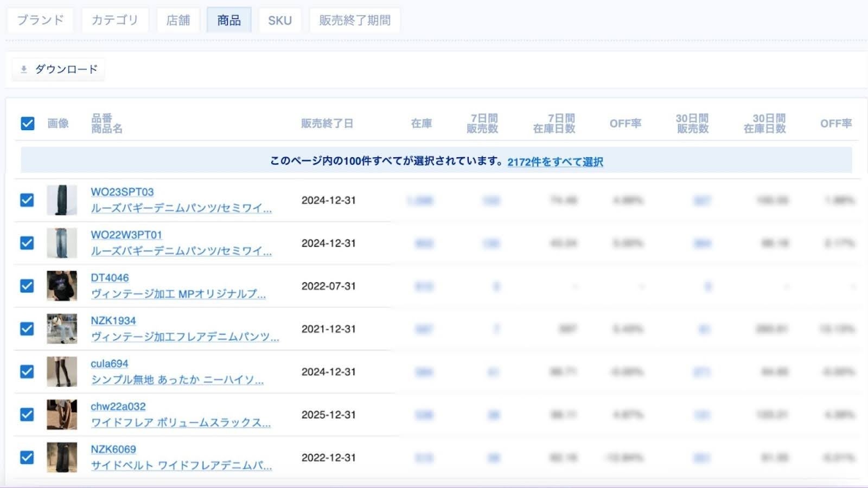
Task: Toggle checkbox for DT4046 row
Action: [x=27, y=286]
